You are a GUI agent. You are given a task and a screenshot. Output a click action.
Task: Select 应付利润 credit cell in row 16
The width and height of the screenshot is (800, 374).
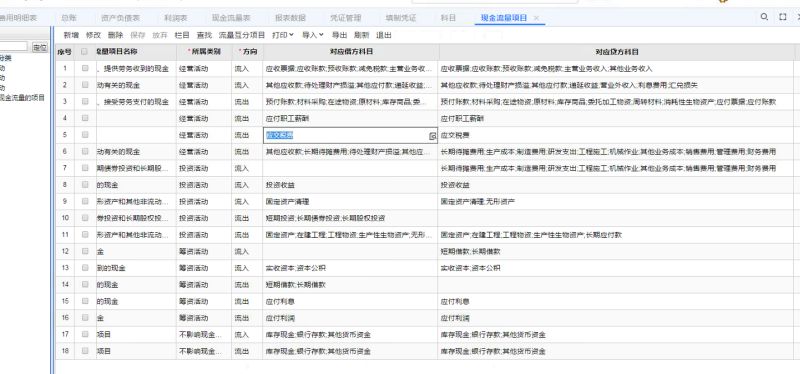(x=616, y=318)
